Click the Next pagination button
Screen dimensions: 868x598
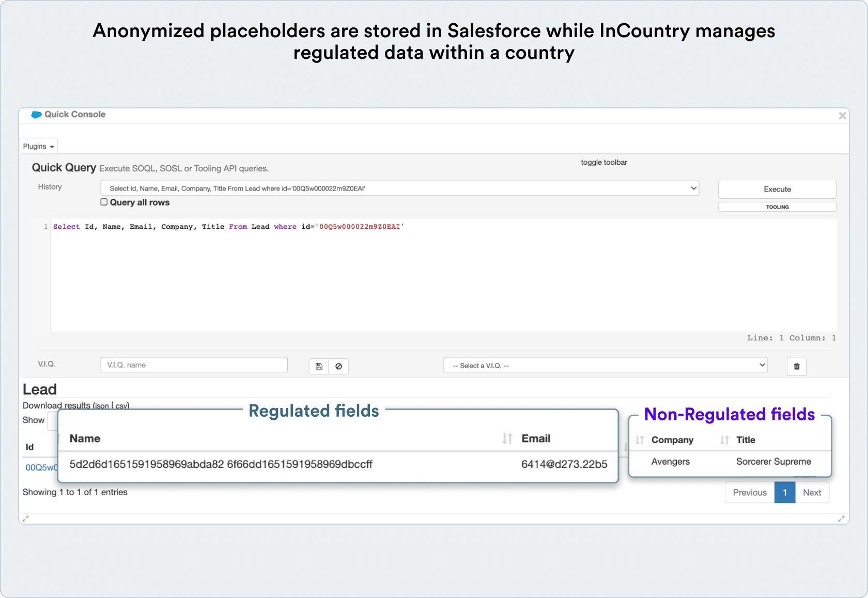pos(812,493)
